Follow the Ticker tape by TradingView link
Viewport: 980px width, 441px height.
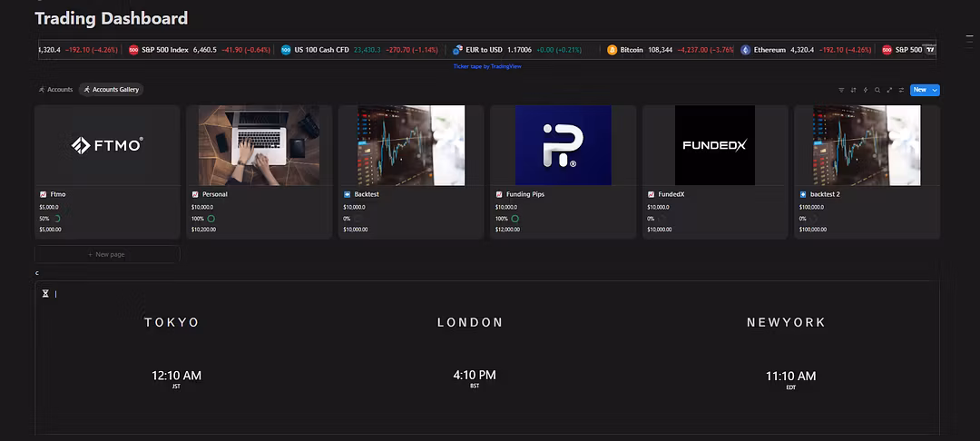pyautogui.click(x=487, y=66)
